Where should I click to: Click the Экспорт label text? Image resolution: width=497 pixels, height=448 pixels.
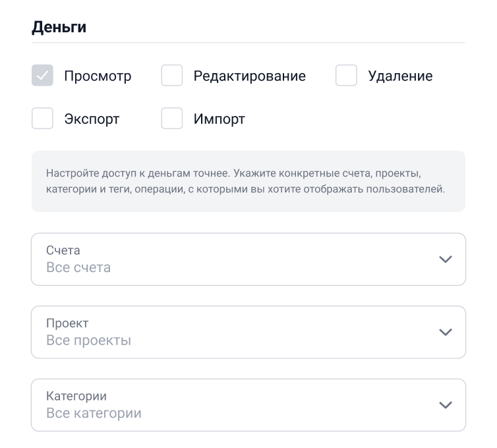pyautogui.click(x=92, y=120)
